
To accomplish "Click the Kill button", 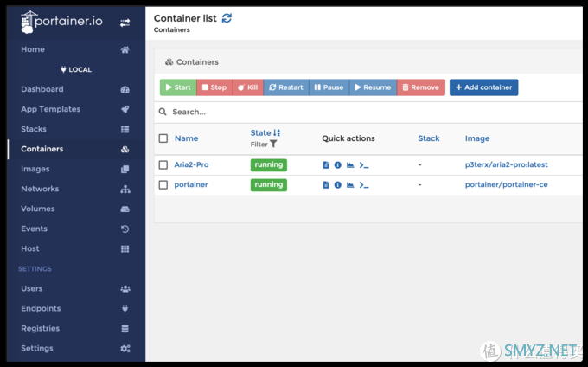I will (x=248, y=87).
